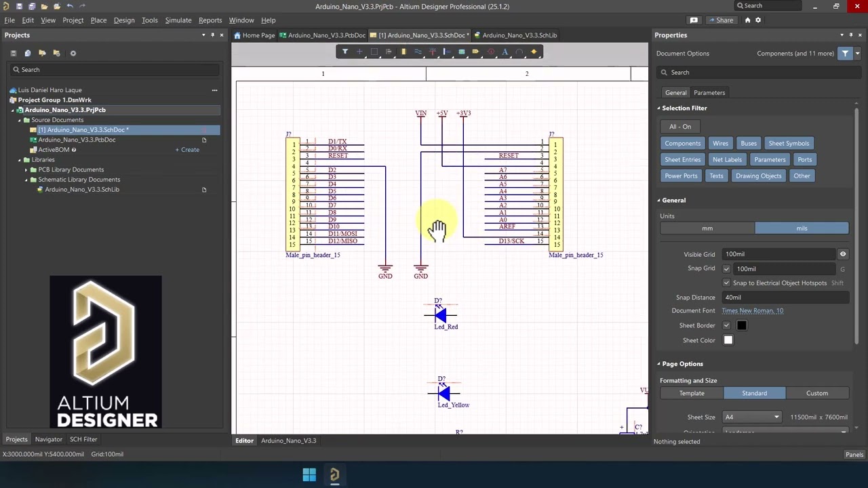Open the filter dropdown arrow beside funnel
The image size is (868, 488).
[857, 53]
